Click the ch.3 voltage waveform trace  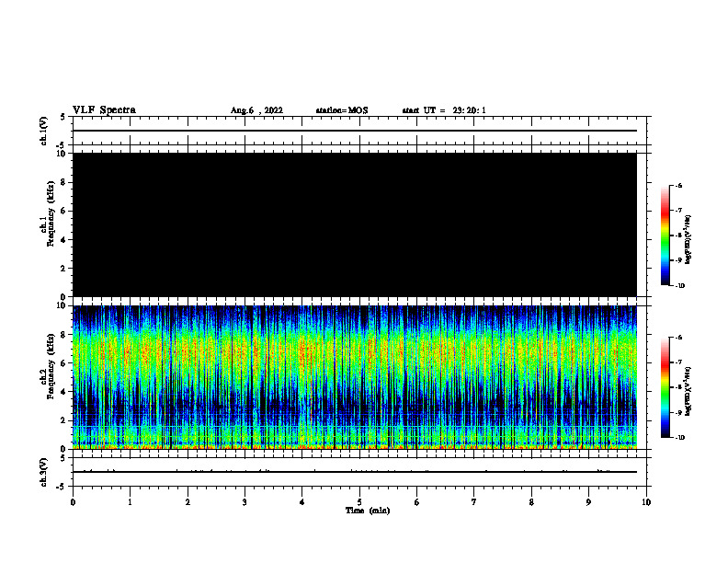(355, 472)
